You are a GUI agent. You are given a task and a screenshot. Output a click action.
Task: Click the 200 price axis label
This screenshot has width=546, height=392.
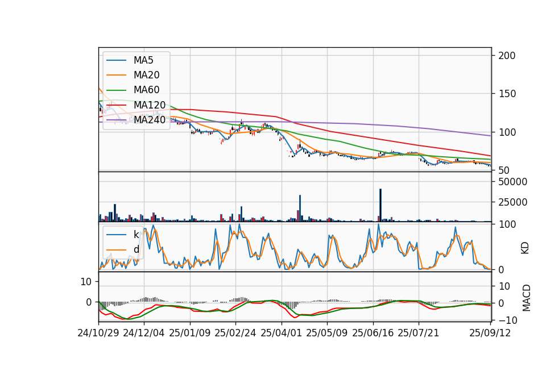point(507,56)
